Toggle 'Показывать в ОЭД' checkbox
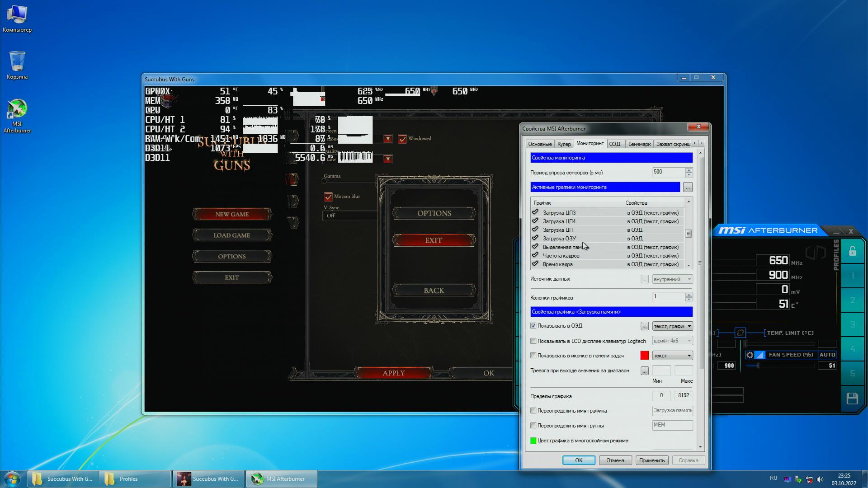The width and height of the screenshot is (868, 488). (533, 326)
